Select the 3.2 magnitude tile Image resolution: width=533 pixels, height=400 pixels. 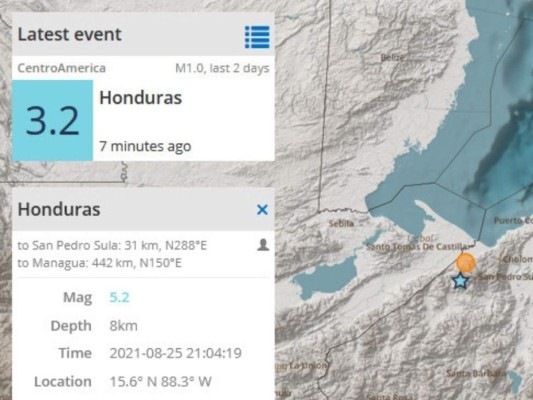(x=53, y=120)
